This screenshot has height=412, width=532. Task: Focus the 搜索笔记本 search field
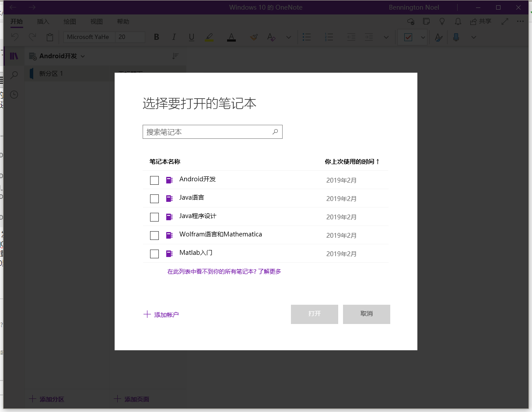pyautogui.click(x=213, y=132)
